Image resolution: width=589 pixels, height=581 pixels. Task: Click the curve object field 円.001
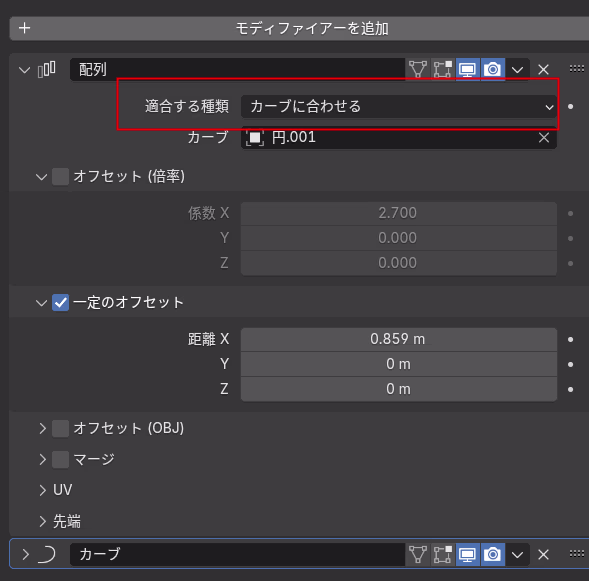399,137
